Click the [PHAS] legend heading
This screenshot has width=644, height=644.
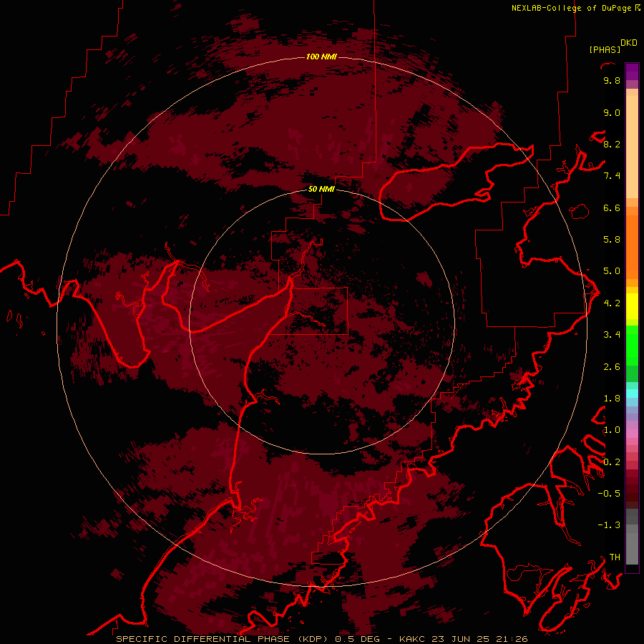(605, 50)
